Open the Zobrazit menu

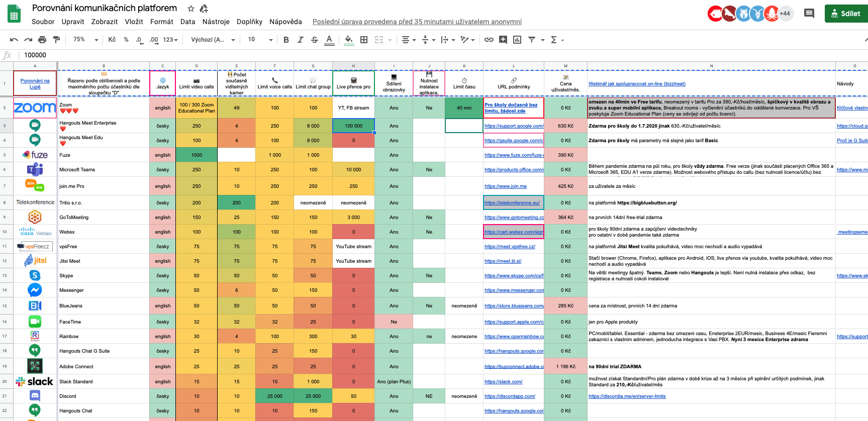(105, 22)
